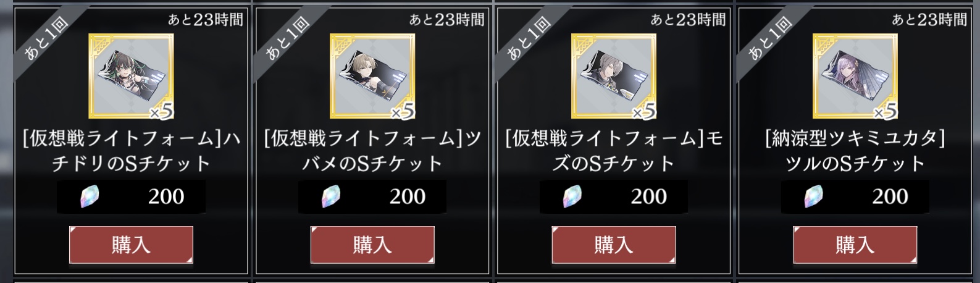Purchase the ハチドリのSチケット with 購入 button
980x283 pixels.
coord(131,245)
